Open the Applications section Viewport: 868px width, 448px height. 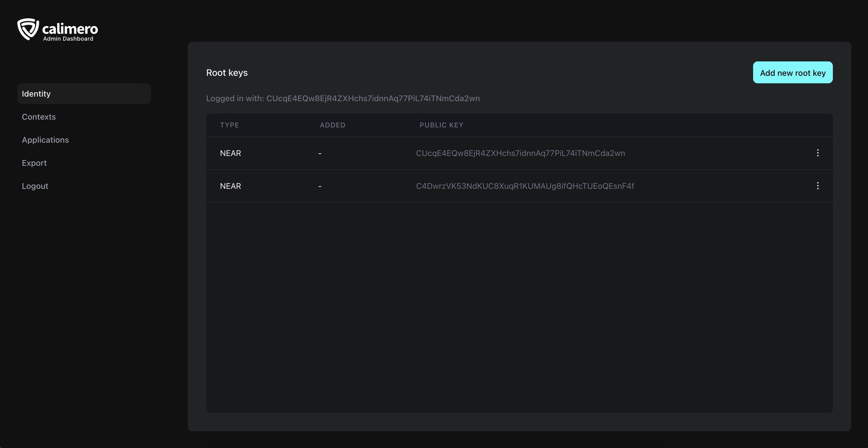[x=45, y=140]
